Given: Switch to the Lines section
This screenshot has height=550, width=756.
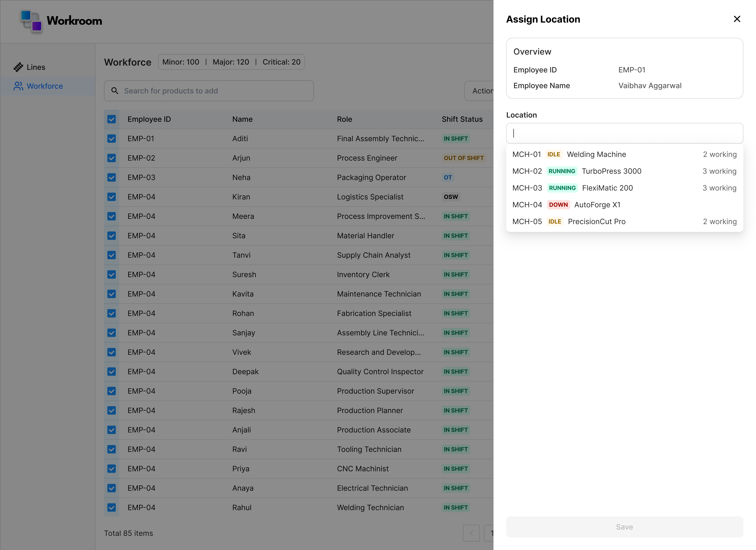Looking at the screenshot, I should [36, 67].
